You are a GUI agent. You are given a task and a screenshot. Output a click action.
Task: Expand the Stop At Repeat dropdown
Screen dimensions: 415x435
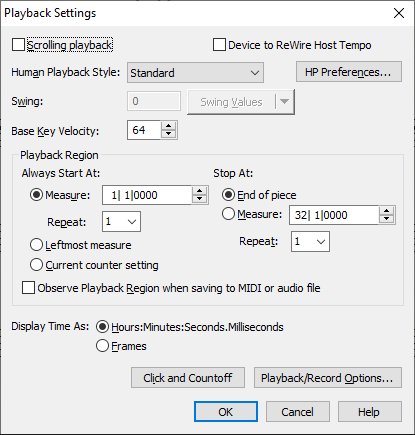point(310,242)
